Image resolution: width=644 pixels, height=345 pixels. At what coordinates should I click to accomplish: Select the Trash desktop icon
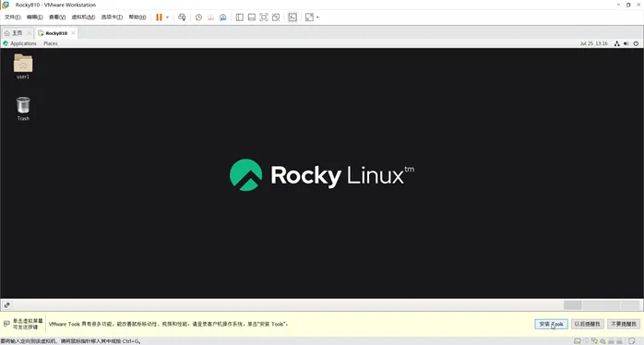pos(23,109)
